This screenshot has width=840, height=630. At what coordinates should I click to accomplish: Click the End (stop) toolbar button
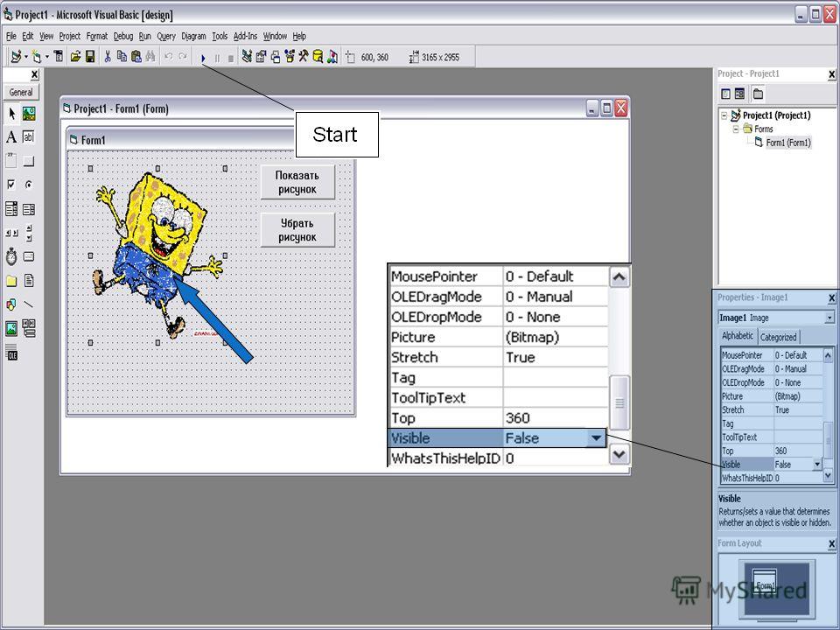tap(230, 58)
